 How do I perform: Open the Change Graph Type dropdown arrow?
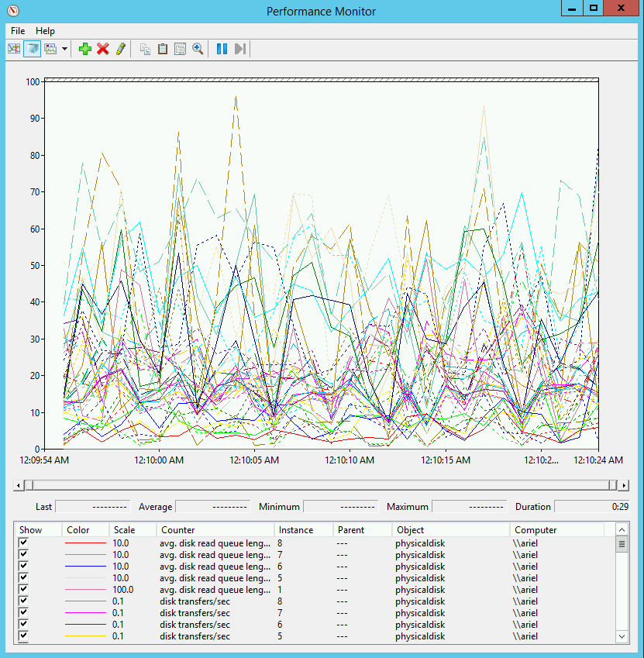64,49
